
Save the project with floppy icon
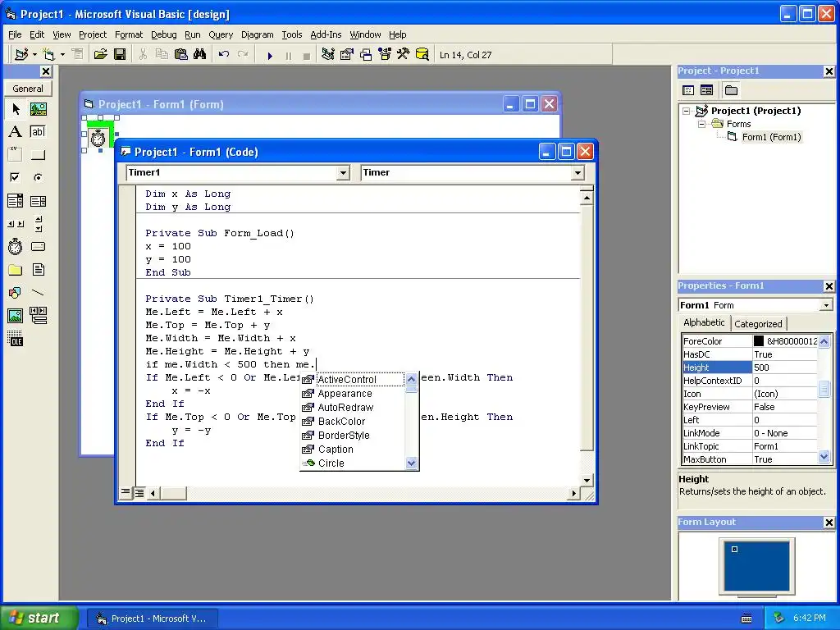click(120, 55)
